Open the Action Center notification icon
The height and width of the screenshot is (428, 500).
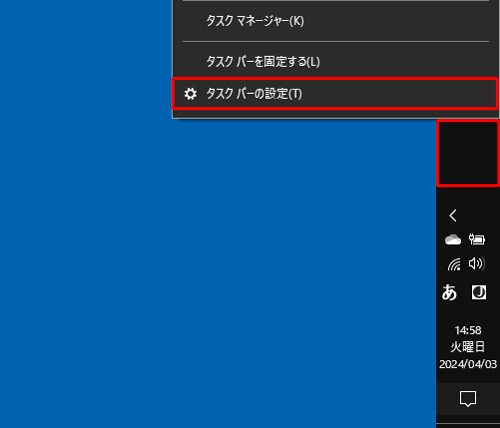(468, 399)
